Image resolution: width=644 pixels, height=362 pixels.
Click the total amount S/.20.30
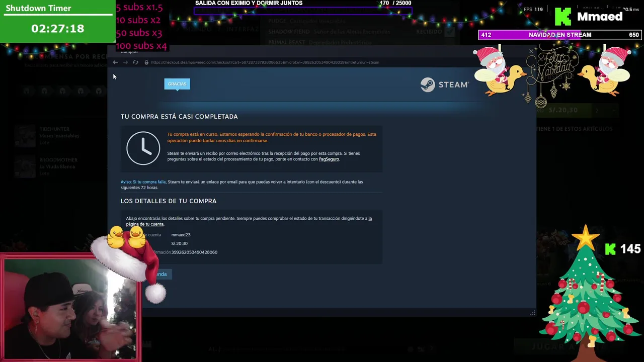click(x=179, y=243)
